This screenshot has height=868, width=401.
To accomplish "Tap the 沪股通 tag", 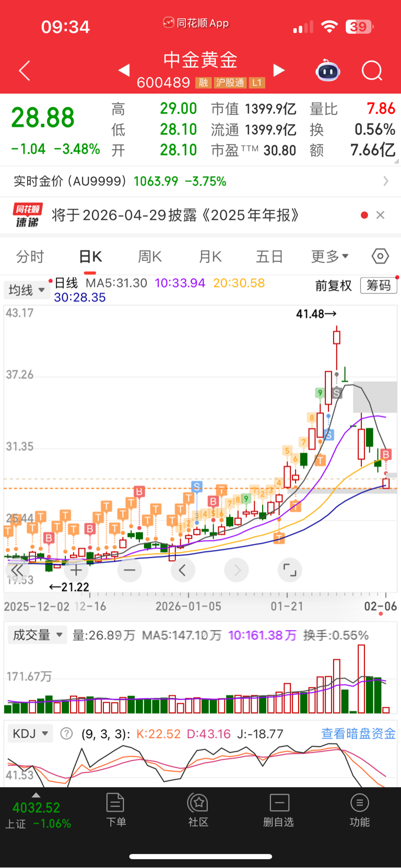I will click(x=230, y=83).
